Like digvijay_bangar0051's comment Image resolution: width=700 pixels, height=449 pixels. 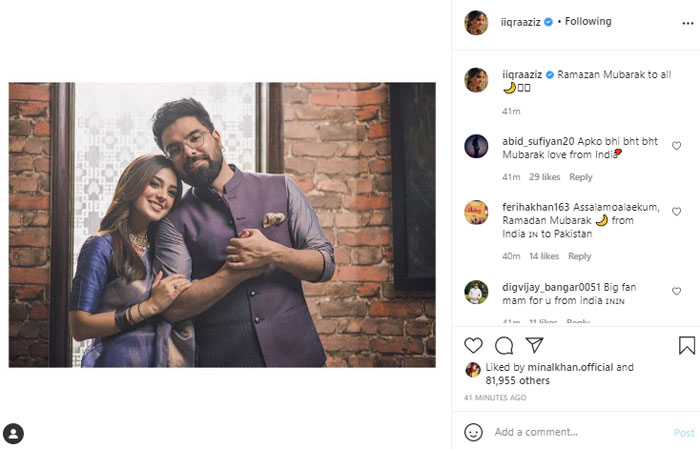point(677,292)
